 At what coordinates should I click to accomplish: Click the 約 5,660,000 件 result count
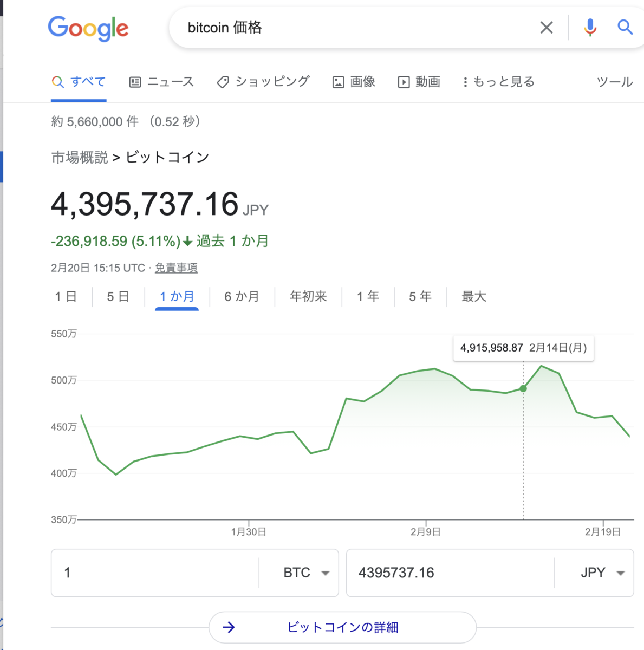(x=95, y=122)
